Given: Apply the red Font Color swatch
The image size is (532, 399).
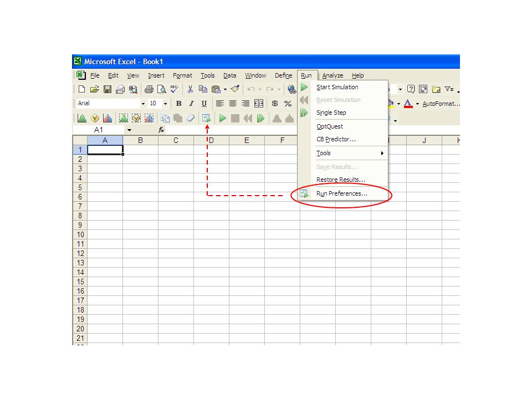Looking at the screenshot, I should point(408,104).
